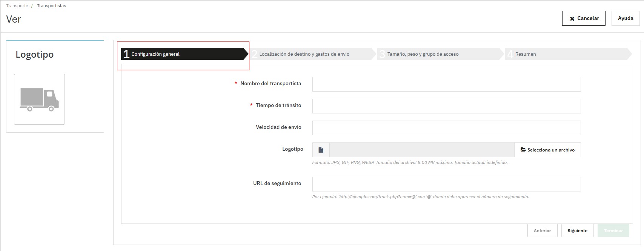Click the file icon beside Logotipo field
This screenshot has width=644, height=251.
click(x=321, y=150)
